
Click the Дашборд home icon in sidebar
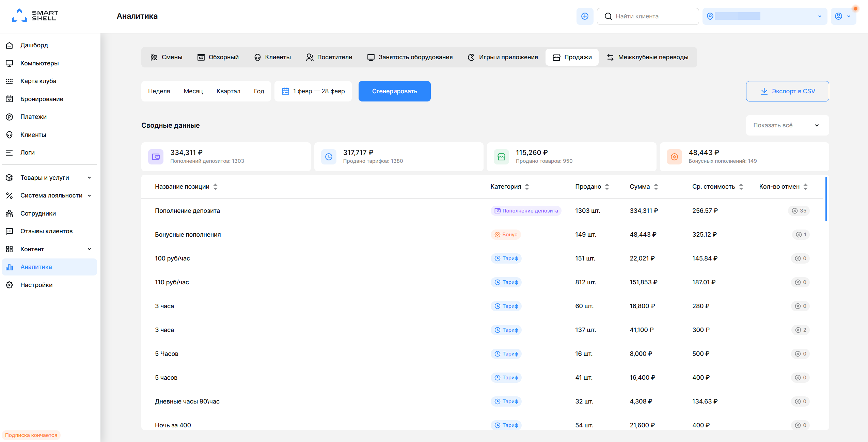coord(10,45)
